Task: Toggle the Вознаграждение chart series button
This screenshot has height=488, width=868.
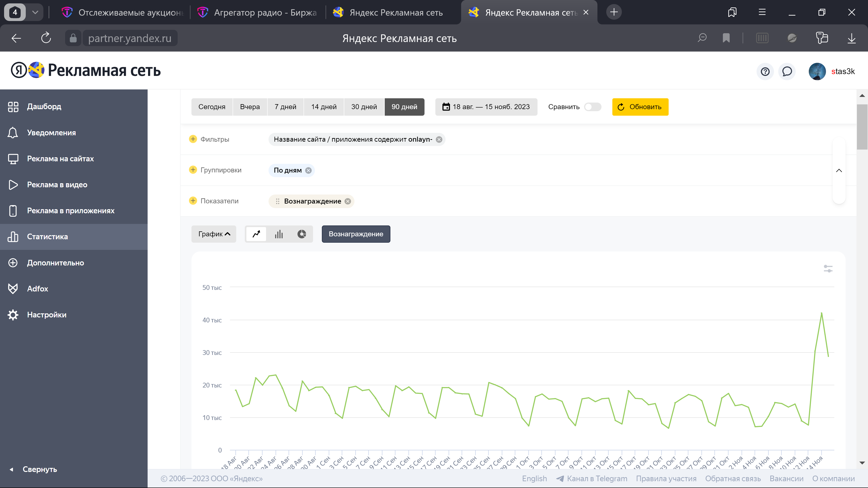Action: pos(356,234)
